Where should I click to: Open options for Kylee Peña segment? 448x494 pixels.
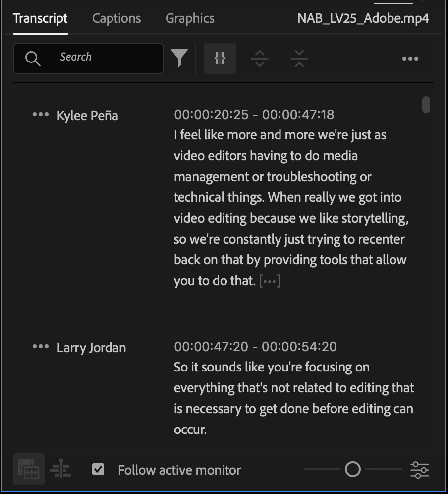(41, 115)
